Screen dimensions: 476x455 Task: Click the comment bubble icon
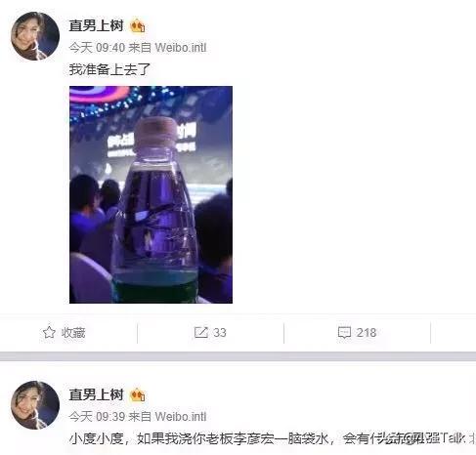click(x=344, y=333)
